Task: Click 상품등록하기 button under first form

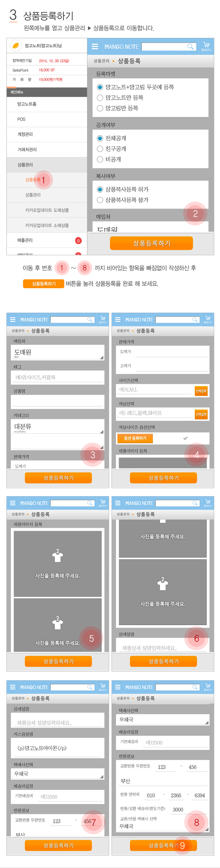Action: point(152,243)
